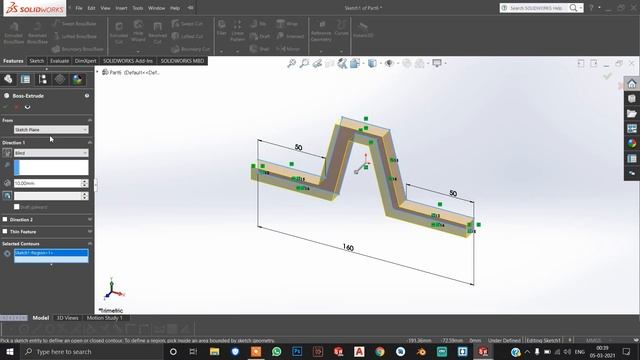The image size is (640, 360).
Task: Click the Zoom to Area magnifier
Action: (x=304, y=63)
